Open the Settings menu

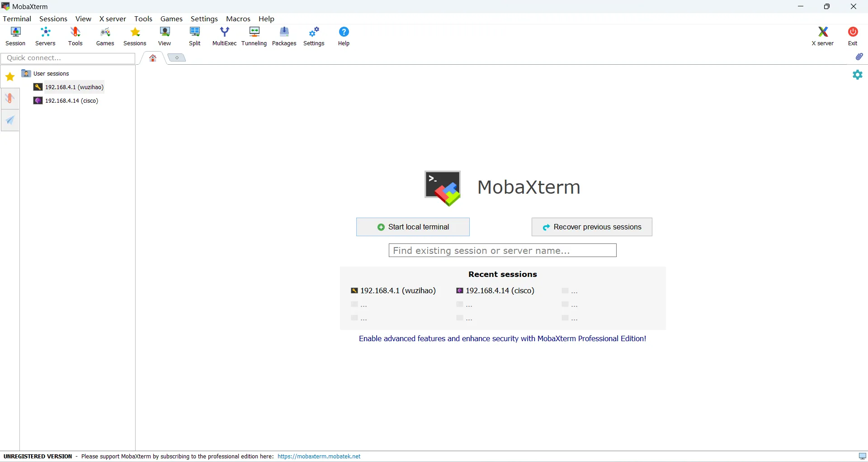point(204,19)
